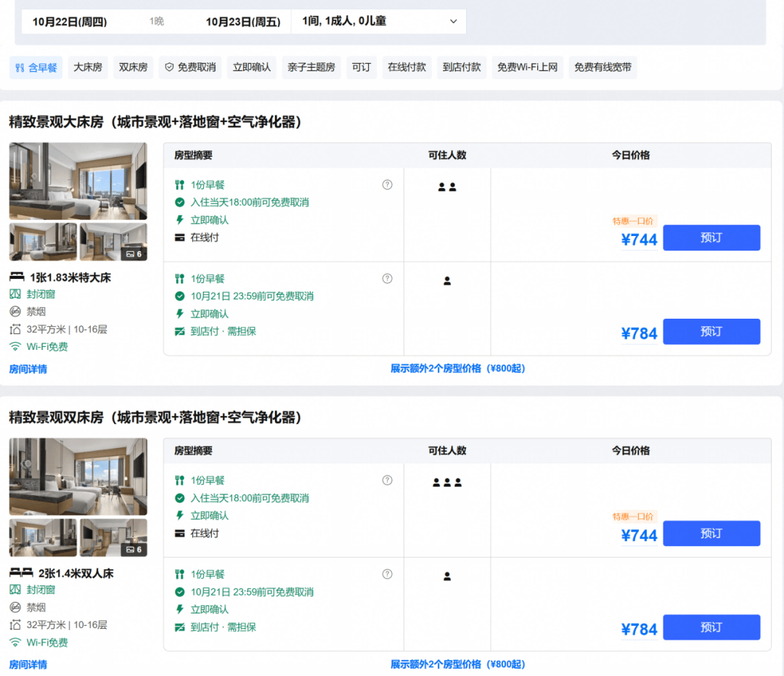Toggle the 双床房 filter chip
Viewport: 784px width, 676px height.
[133, 68]
